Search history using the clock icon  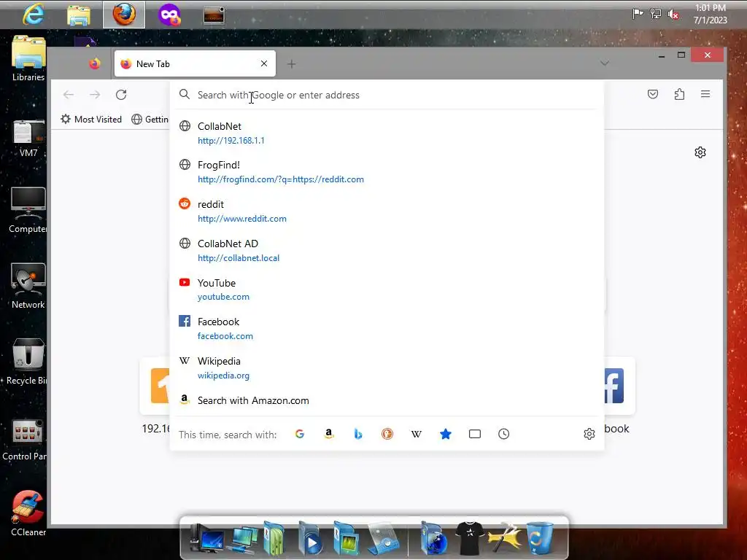pos(503,434)
